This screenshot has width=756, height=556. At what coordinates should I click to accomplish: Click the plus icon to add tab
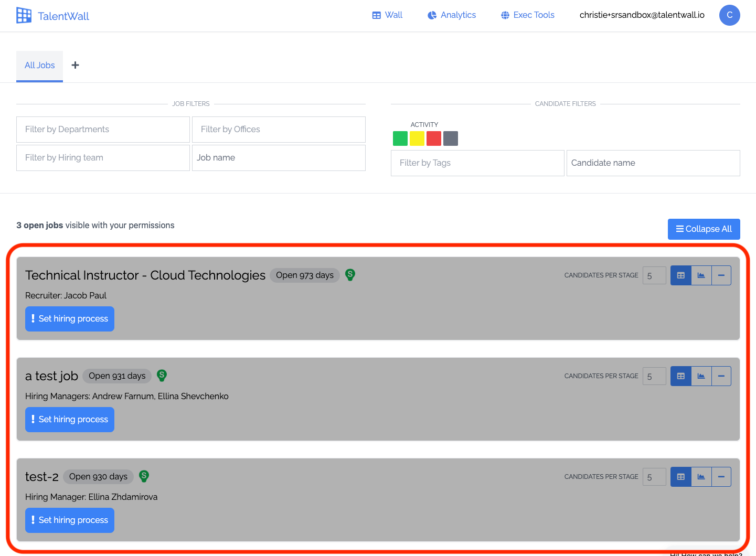(76, 65)
